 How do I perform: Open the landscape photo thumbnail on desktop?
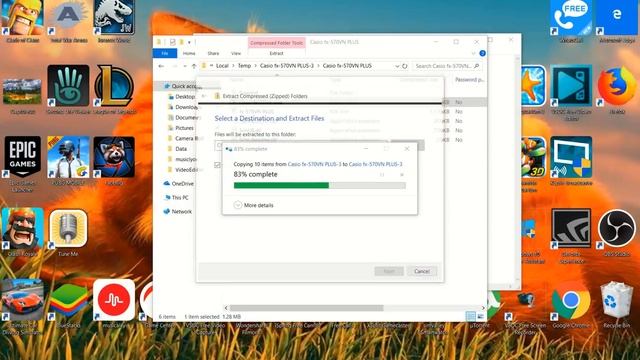click(x=22, y=91)
